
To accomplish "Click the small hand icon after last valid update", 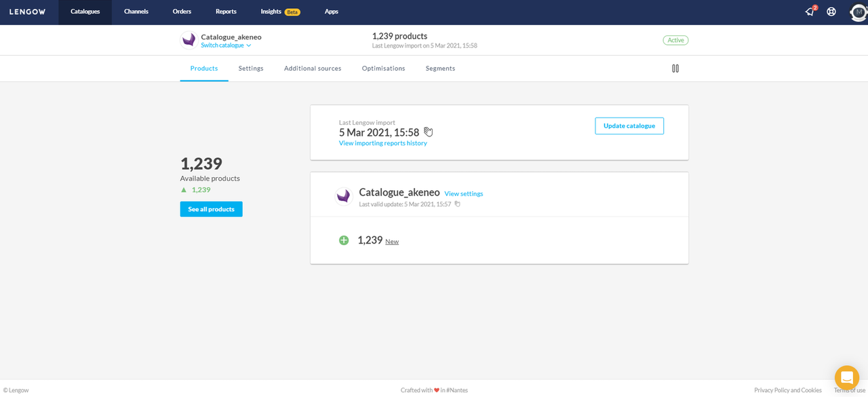I will tap(457, 204).
